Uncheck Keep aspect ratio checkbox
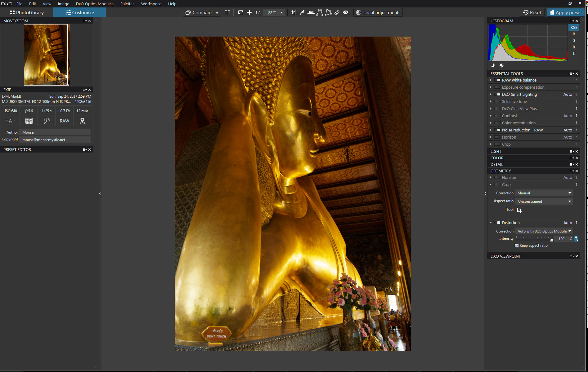The image size is (588, 372). click(517, 246)
